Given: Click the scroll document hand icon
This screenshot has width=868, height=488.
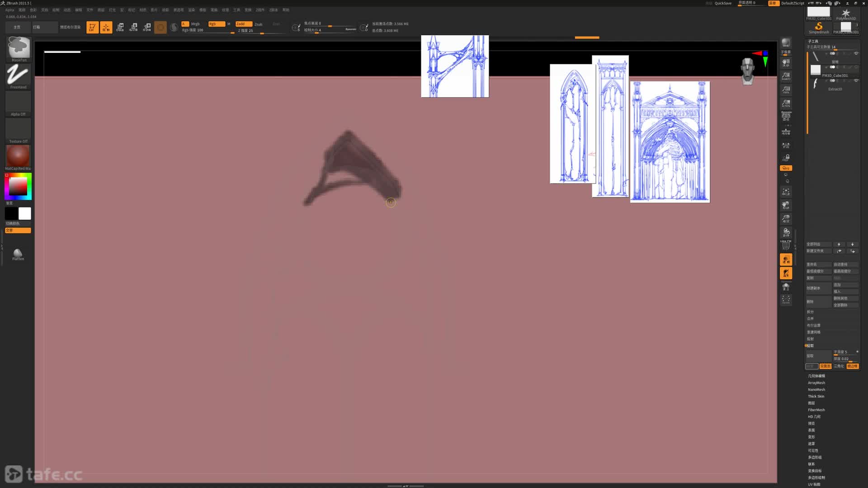Looking at the screenshot, I should [x=786, y=62].
